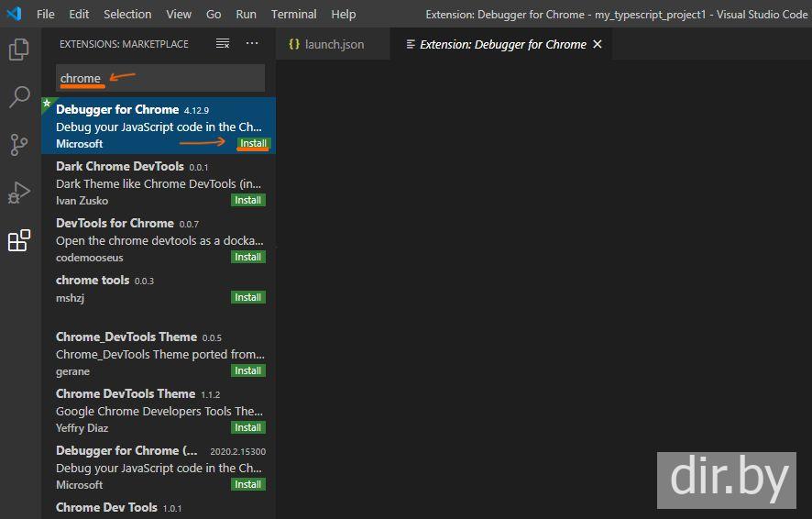Open the Terminal menu

point(293,14)
